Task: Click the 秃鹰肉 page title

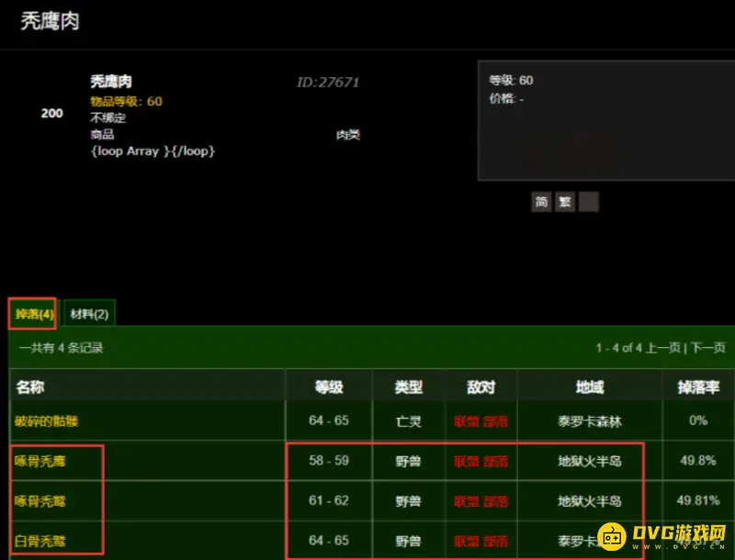Action: pos(51,21)
